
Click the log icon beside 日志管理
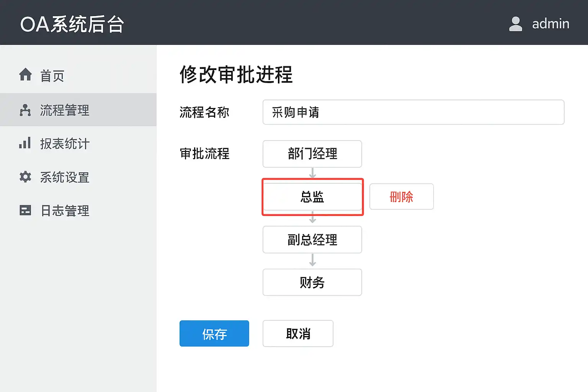point(25,210)
